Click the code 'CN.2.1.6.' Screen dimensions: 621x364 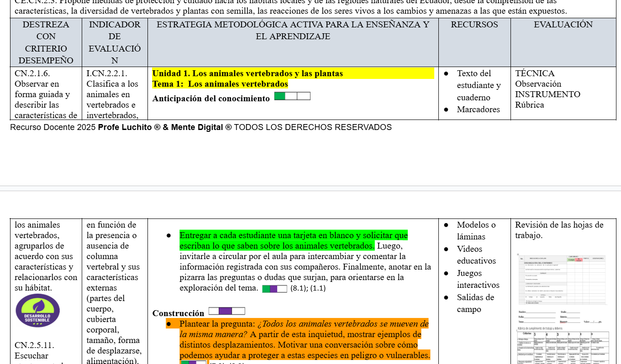32,73
